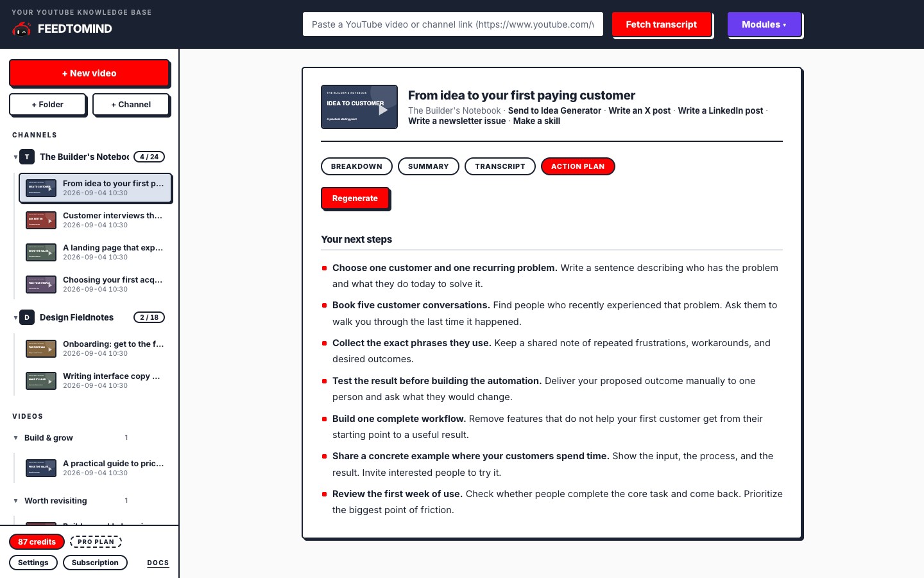Image resolution: width=924 pixels, height=578 pixels.
Task: Open the Customer interviews video thumbnail
Action: (x=41, y=220)
